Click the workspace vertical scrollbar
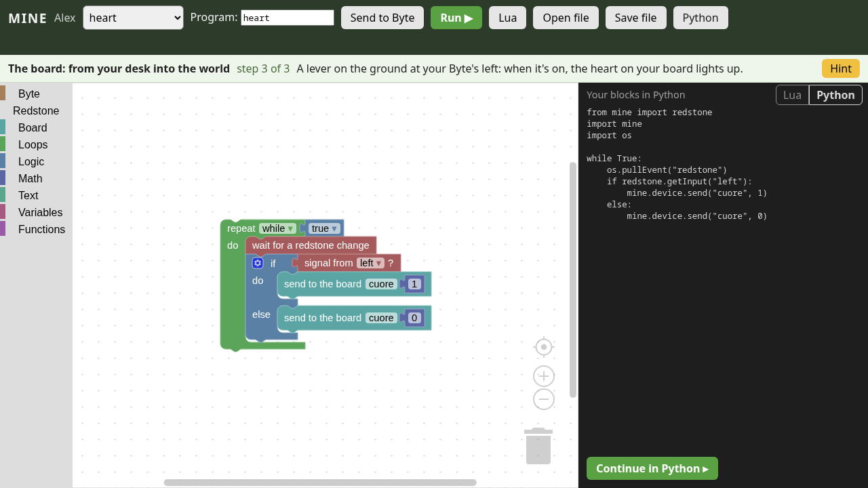Screen dimensions: 868x488 573,279
